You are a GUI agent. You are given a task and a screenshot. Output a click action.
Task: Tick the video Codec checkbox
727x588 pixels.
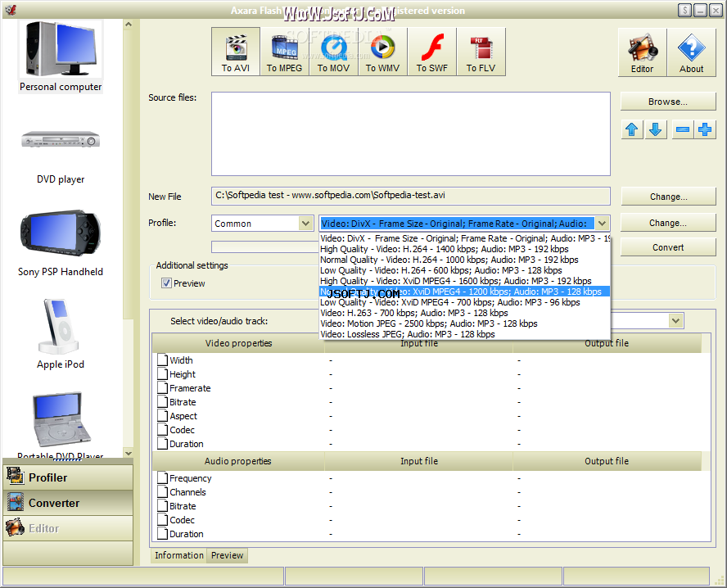click(162, 429)
